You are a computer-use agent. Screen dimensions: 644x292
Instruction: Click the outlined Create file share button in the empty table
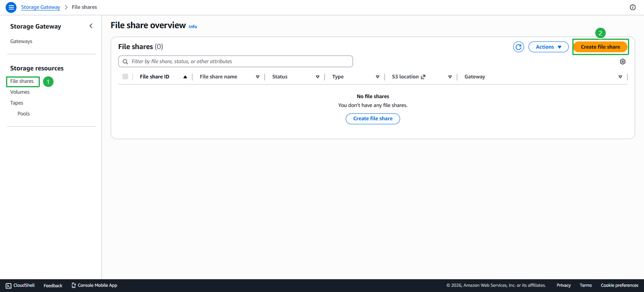coord(373,119)
